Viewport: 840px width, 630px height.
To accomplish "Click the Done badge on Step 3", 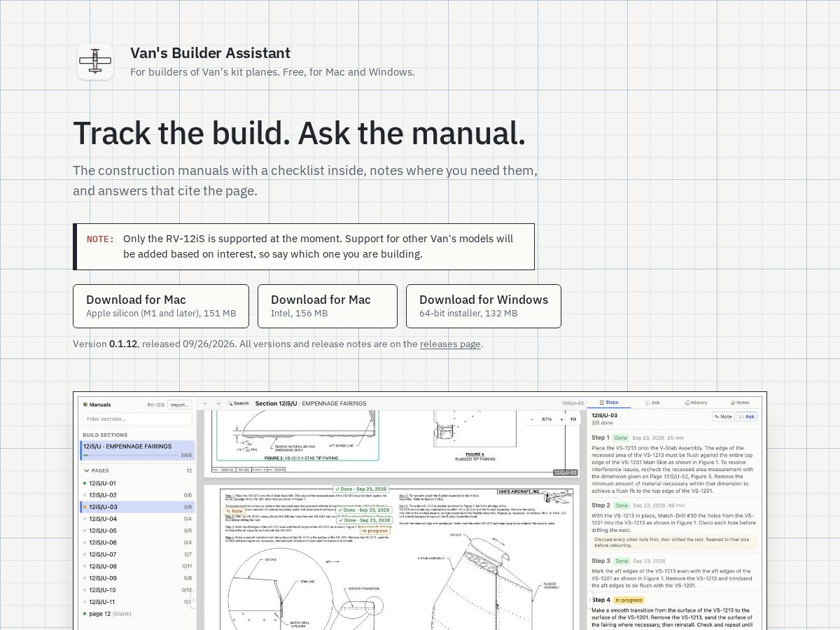I will (x=621, y=561).
